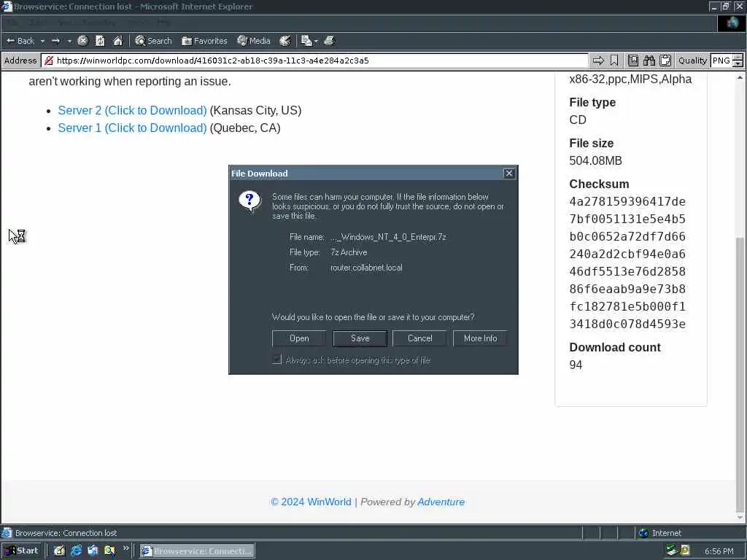Click the Print toolbar icon
Image resolution: width=747 pixels, height=560 pixels.
tap(329, 41)
